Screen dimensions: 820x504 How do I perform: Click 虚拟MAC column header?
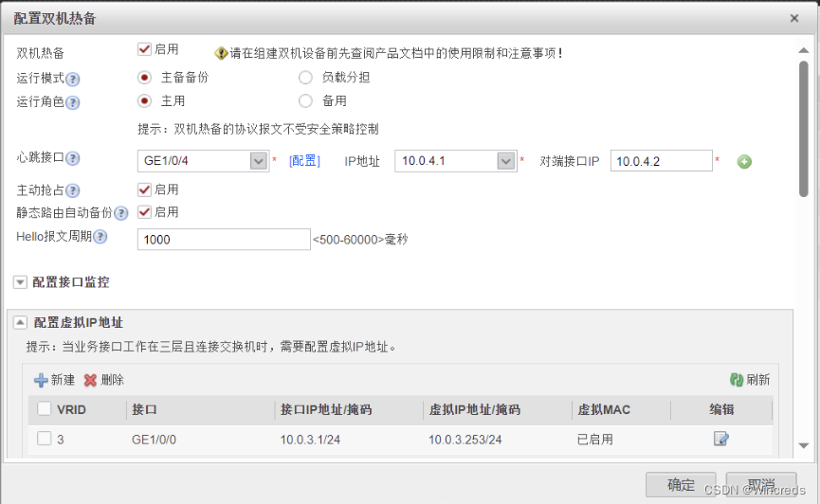point(604,409)
